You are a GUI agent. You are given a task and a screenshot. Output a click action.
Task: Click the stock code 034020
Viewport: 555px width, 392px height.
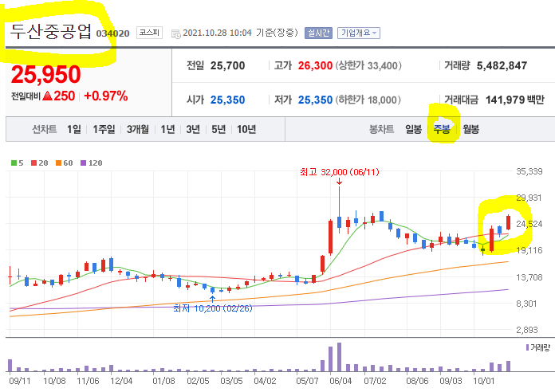click(112, 33)
